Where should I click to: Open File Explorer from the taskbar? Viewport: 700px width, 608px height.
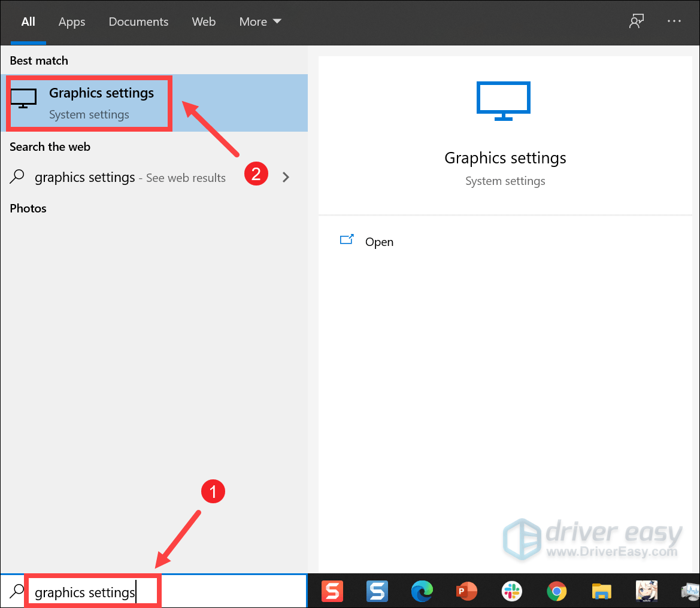tap(601, 591)
